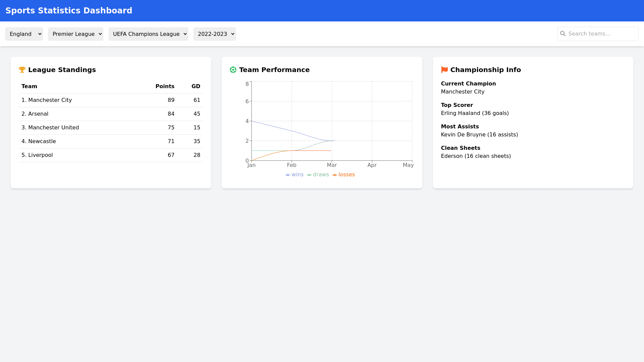This screenshot has width=644, height=362.
Task: Click the draws legend marker icon
Action: tap(309, 175)
